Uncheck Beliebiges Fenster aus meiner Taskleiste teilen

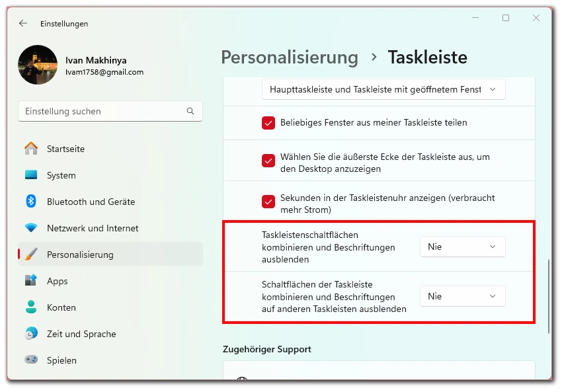pyautogui.click(x=268, y=123)
